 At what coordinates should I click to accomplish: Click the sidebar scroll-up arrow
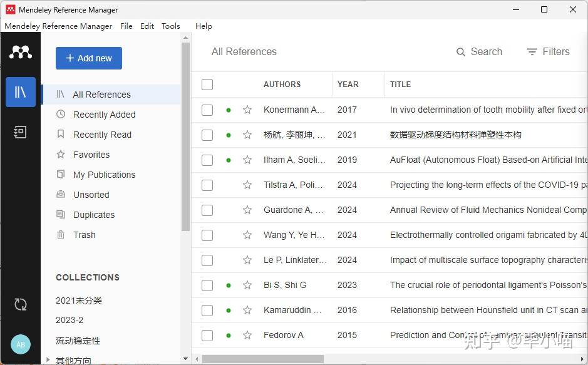[x=185, y=38]
